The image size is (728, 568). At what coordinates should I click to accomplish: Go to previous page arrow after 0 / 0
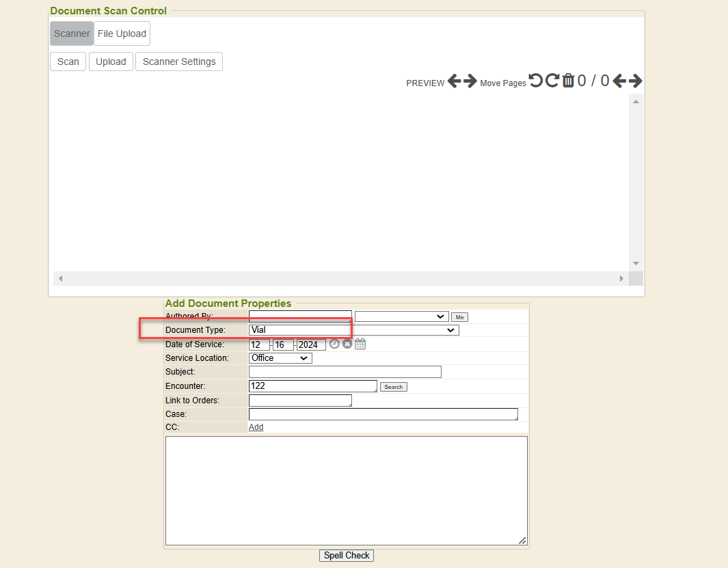pyautogui.click(x=619, y=81)
